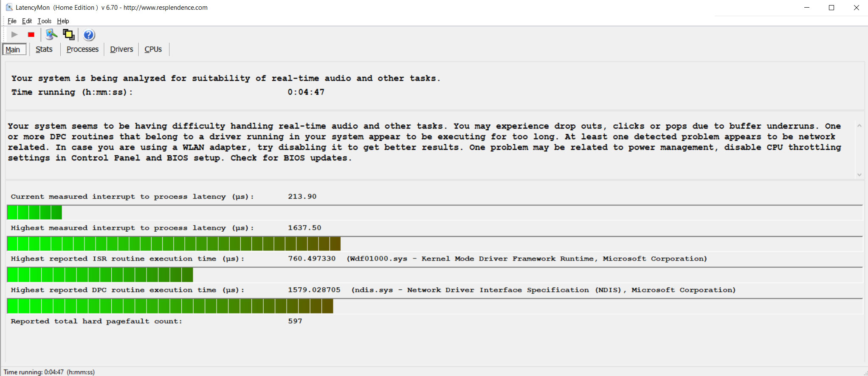The height and width of the screenshot is (376, 868).
Task: Open the File menu
Action: [12, 21]
